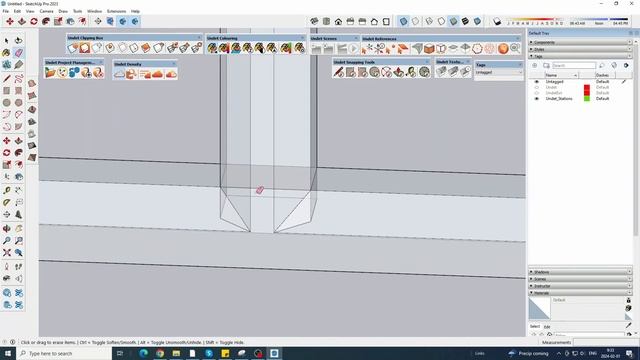Image resolution: width=640 pixels, height=360 pixels.
Task: Choose the Rotate tool in left toolbar
Action: [7, 153]
